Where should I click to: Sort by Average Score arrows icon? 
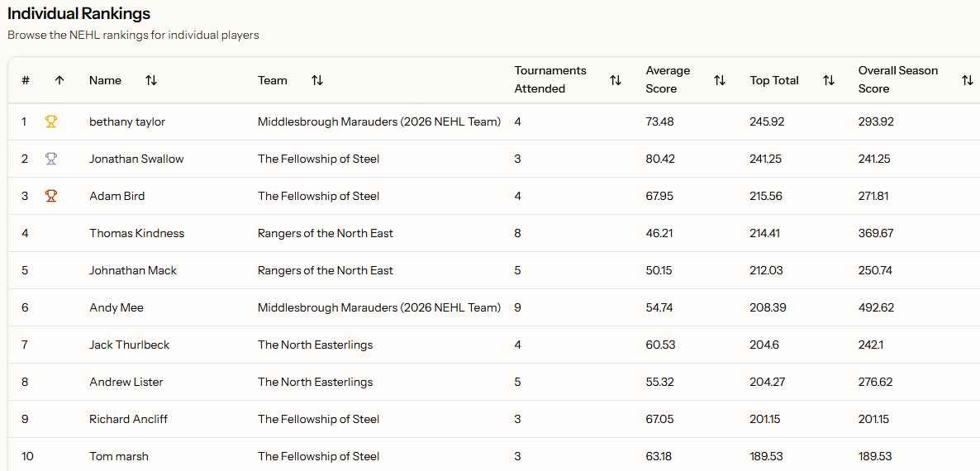coord(720,80)
